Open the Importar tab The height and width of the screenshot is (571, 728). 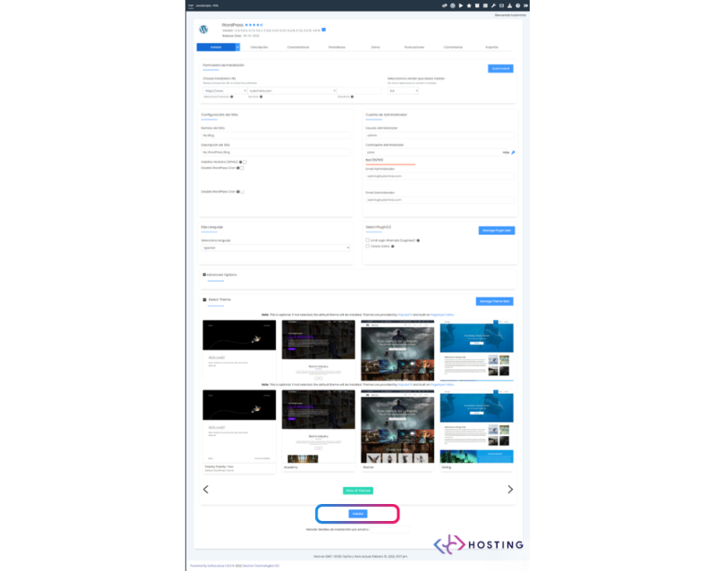493,46
